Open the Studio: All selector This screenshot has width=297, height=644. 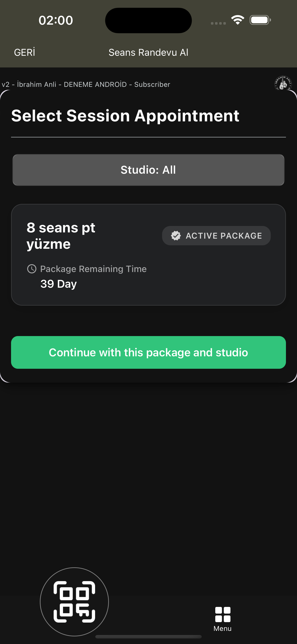[x=148, y=170]
